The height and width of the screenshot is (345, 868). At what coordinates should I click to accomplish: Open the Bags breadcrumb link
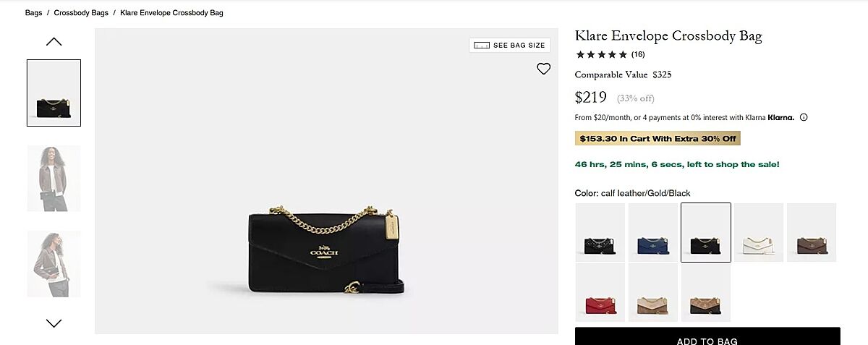tap(33, 13)
